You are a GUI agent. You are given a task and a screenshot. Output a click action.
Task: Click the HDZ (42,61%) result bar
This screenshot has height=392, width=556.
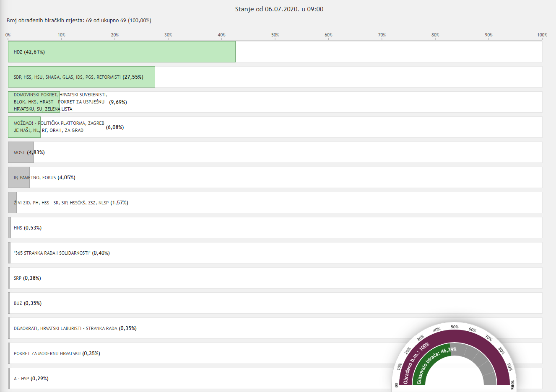click(122, 52)
